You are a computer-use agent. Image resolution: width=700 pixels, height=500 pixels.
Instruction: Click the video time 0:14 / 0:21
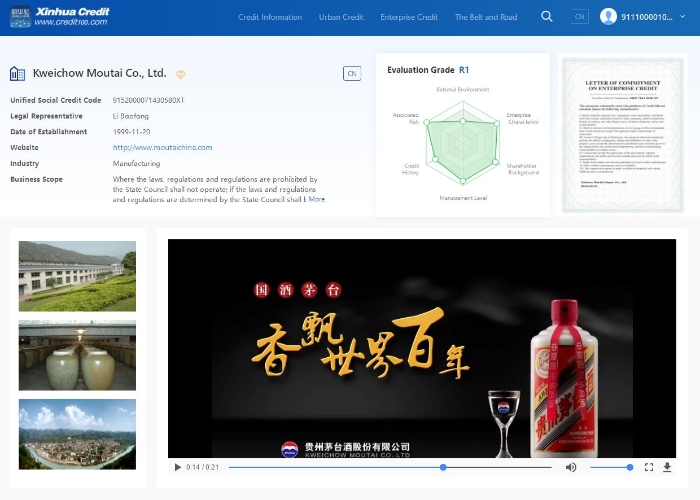pos(203,467)
